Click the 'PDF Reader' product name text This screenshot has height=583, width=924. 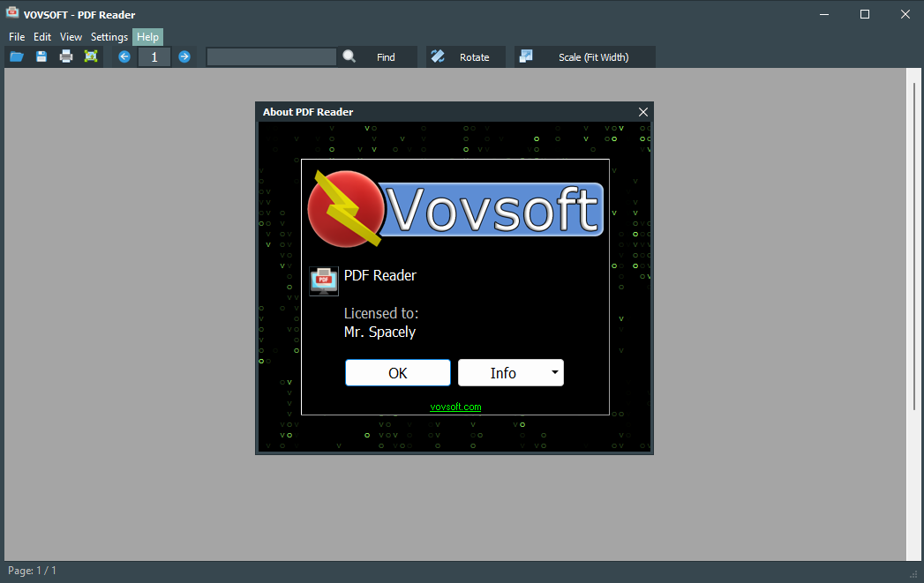pyautogui.click(x=380, y=275)
